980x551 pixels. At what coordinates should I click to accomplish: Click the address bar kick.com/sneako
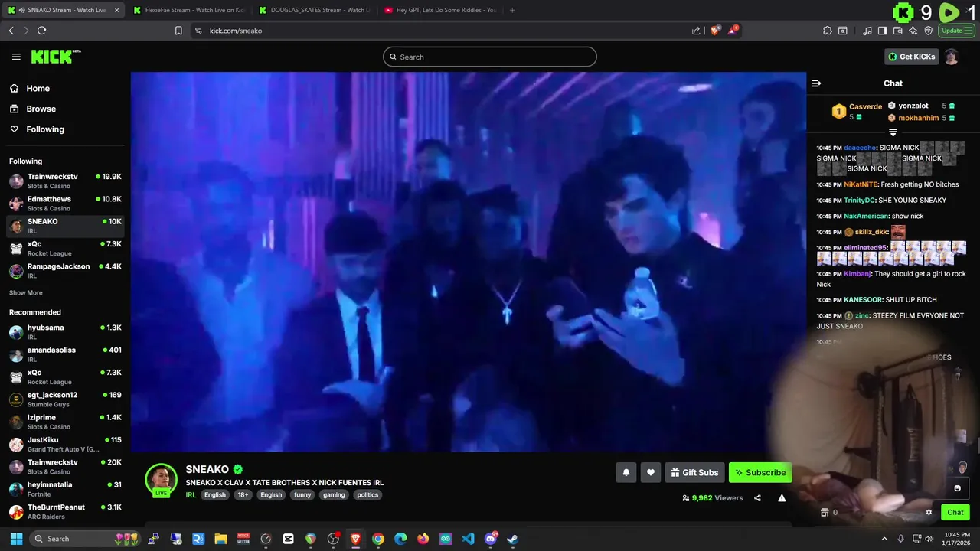236,31
